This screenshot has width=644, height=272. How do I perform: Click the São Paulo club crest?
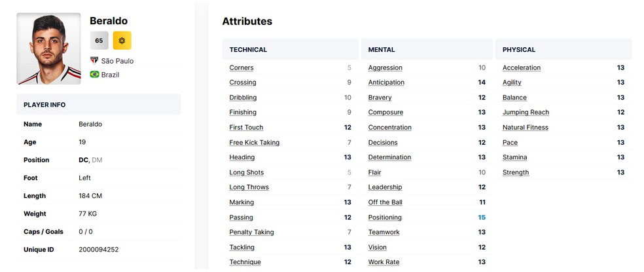(94, 60)
